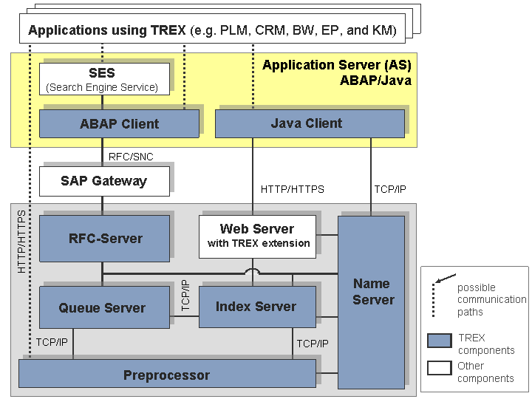
Task: Click the Index Server component
Action: click(258, 307)
